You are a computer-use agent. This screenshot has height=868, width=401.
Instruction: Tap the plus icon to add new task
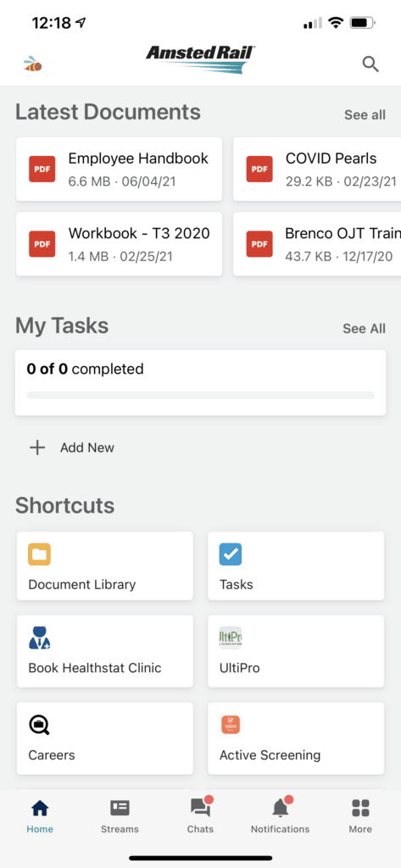click(37, 448)
